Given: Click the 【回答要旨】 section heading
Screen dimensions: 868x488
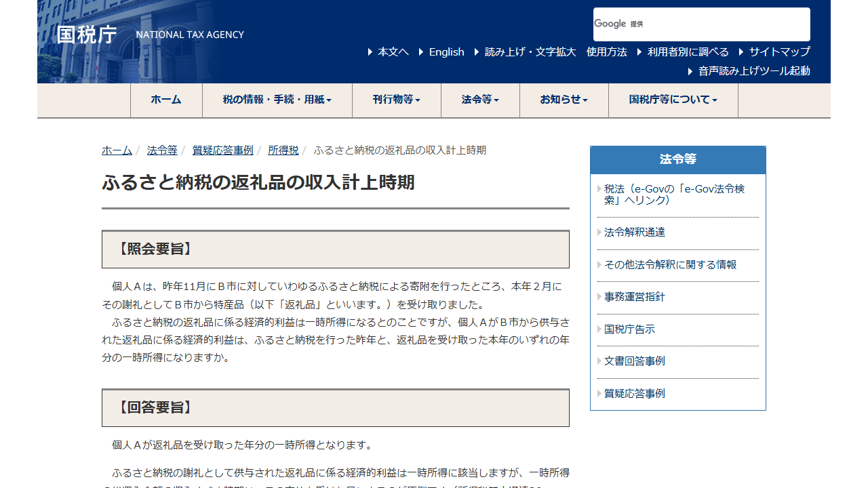Looking at the screenshot, I should click(x=336, y=408).
